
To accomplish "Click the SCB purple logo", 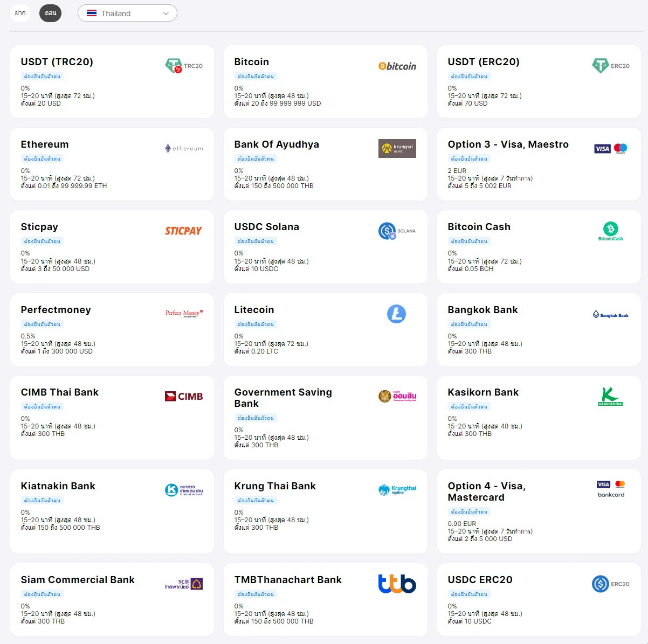I will tap(184, 584).
